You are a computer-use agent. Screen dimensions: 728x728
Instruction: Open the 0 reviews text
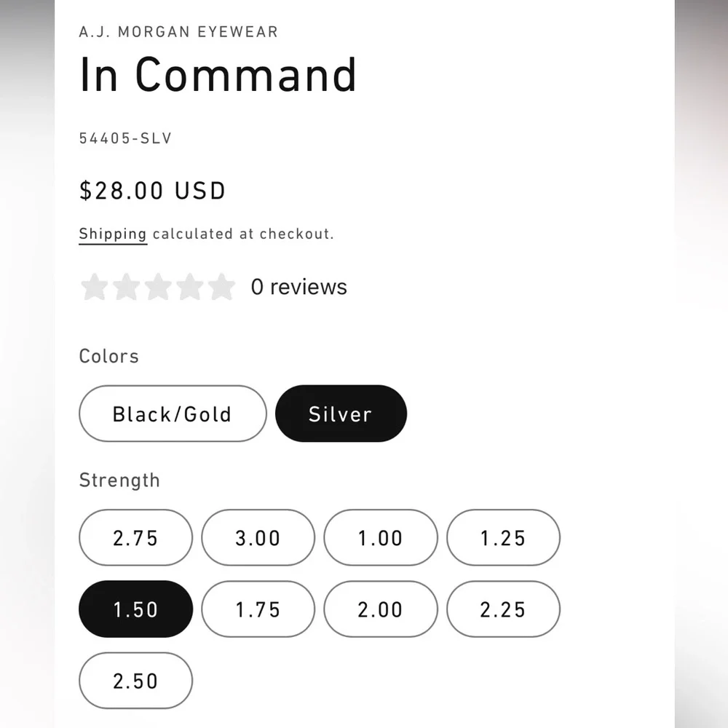299,287
